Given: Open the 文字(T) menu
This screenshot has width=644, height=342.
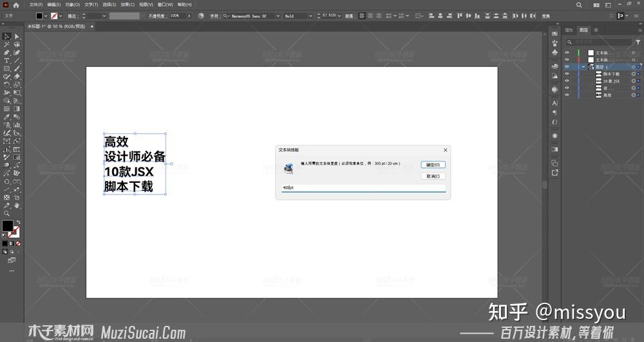Looking at the screenshot, I should (x=91, y=5).
